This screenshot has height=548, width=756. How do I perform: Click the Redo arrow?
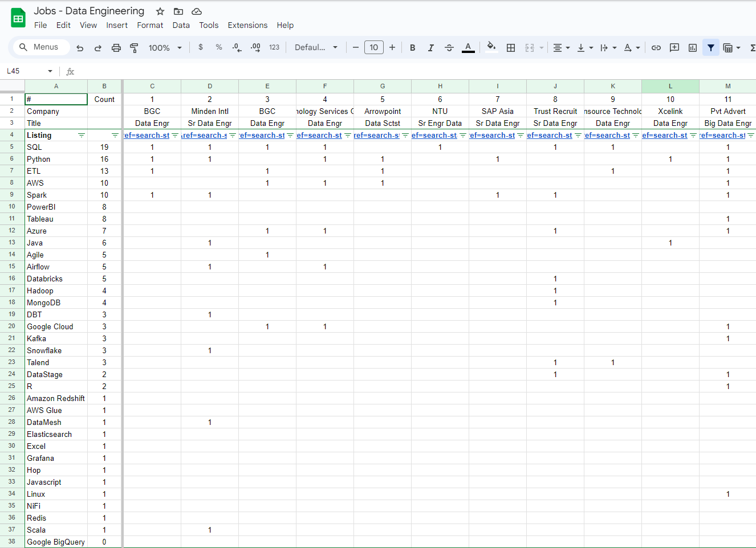(98, 48)
